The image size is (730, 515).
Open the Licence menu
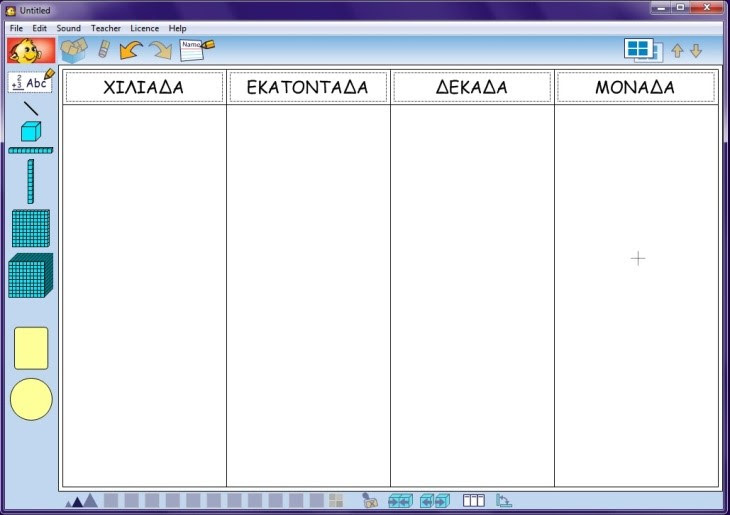144,28
